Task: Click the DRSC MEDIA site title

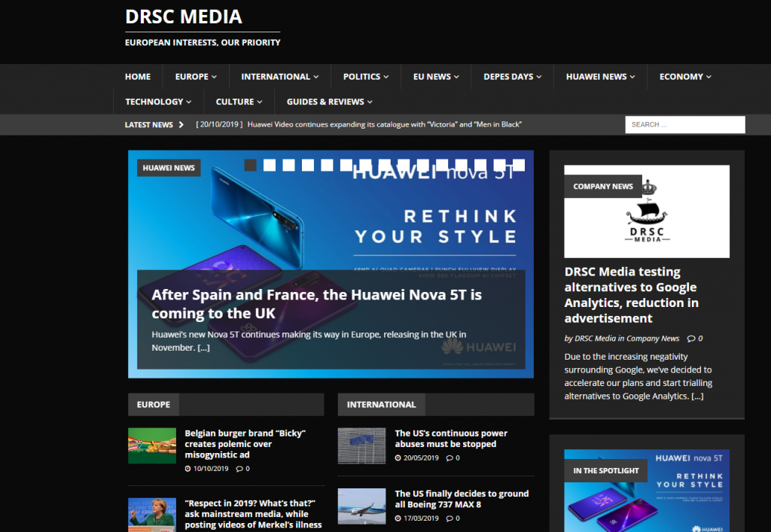Action: (184, 17)
